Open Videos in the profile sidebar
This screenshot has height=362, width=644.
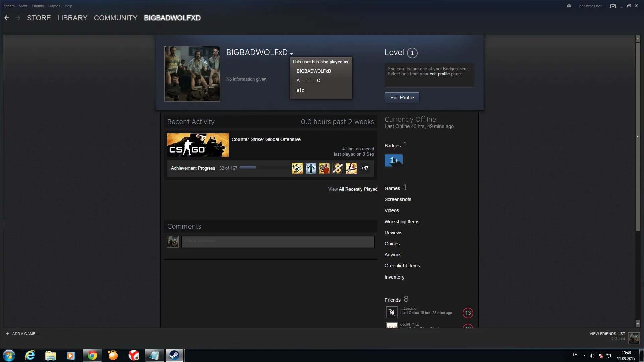point(392,210)
